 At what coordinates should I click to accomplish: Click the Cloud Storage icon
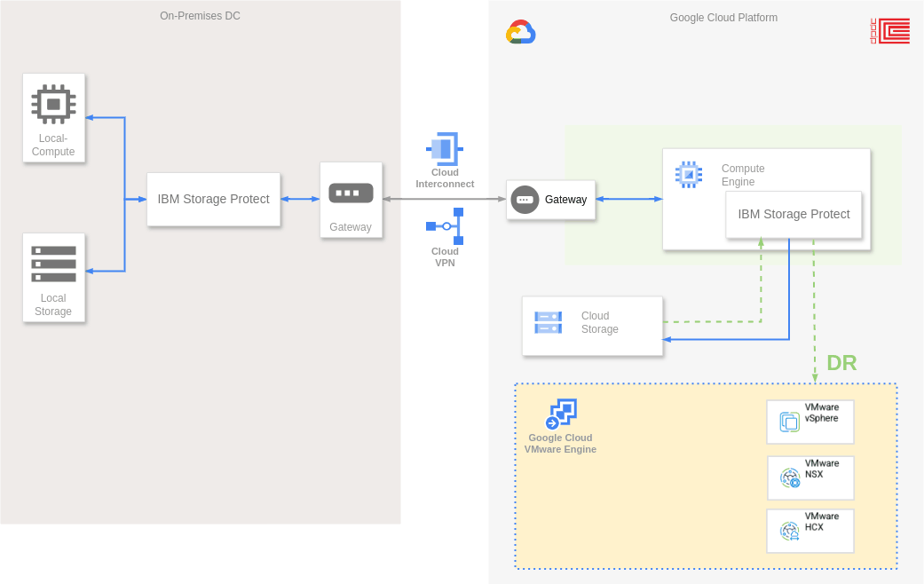click(x=548, y=322)
